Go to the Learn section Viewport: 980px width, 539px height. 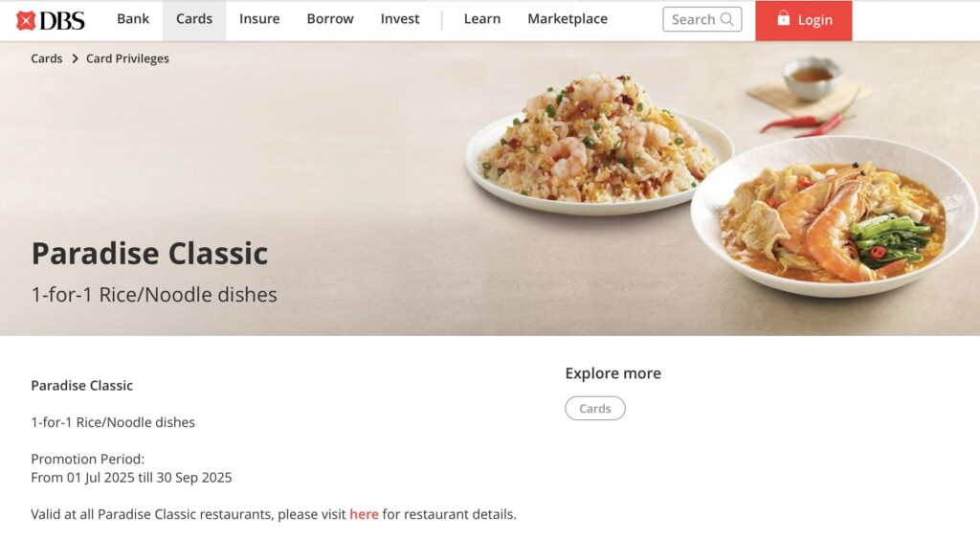(482, 19)
